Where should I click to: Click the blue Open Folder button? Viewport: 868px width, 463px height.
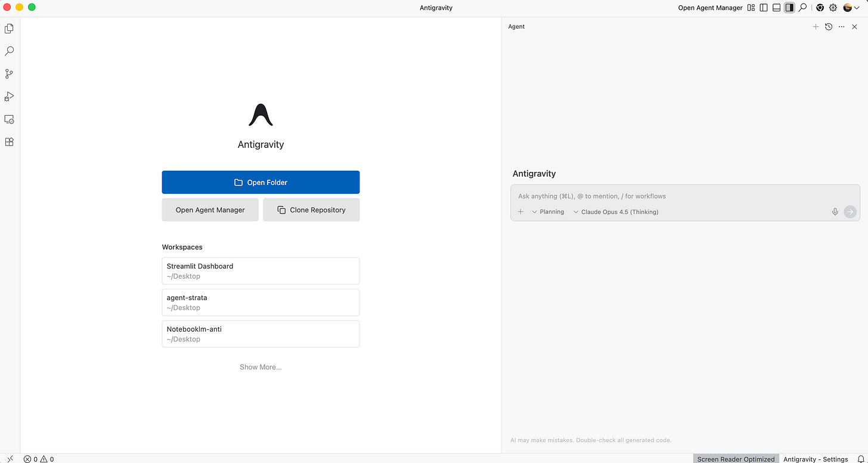[261, 182]
